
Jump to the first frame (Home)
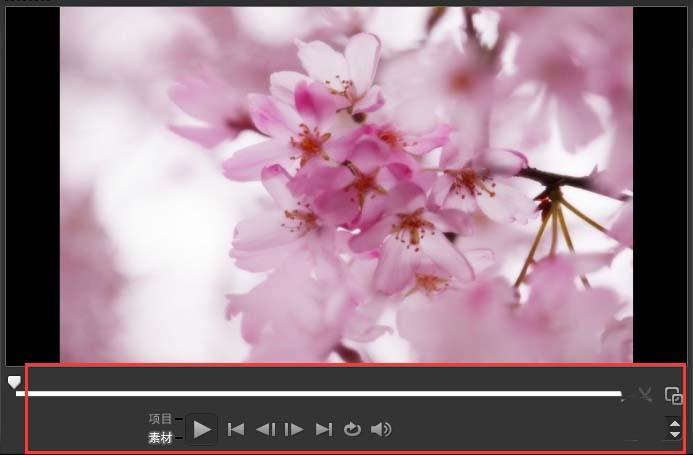(x=236, y=430)
